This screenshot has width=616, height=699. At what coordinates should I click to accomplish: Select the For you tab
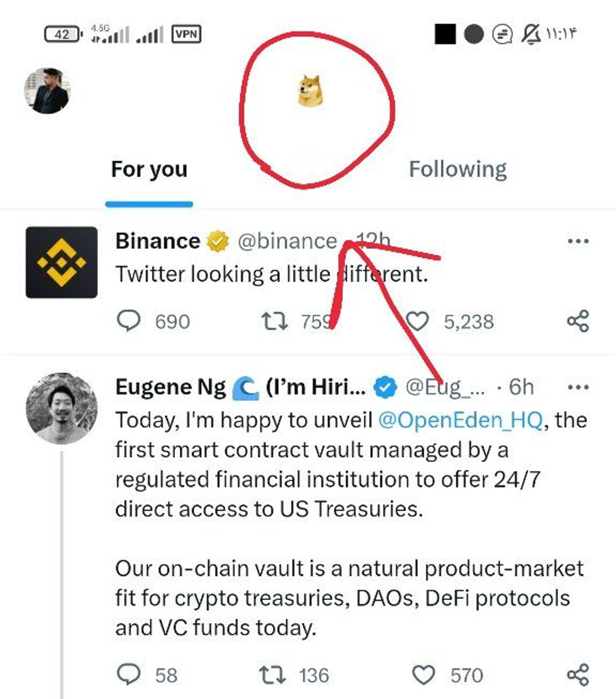pyautogui.click(x=149, y=170)
